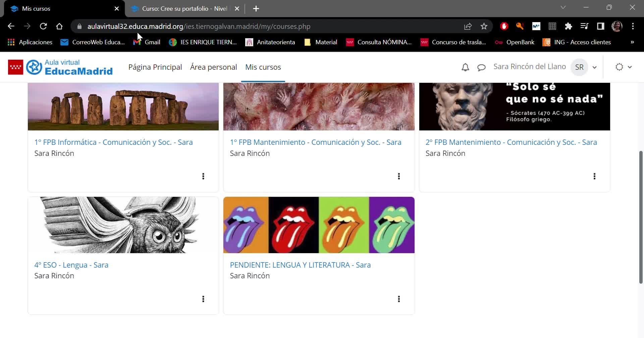Bookmark this page with the star icon

(484, 26)
